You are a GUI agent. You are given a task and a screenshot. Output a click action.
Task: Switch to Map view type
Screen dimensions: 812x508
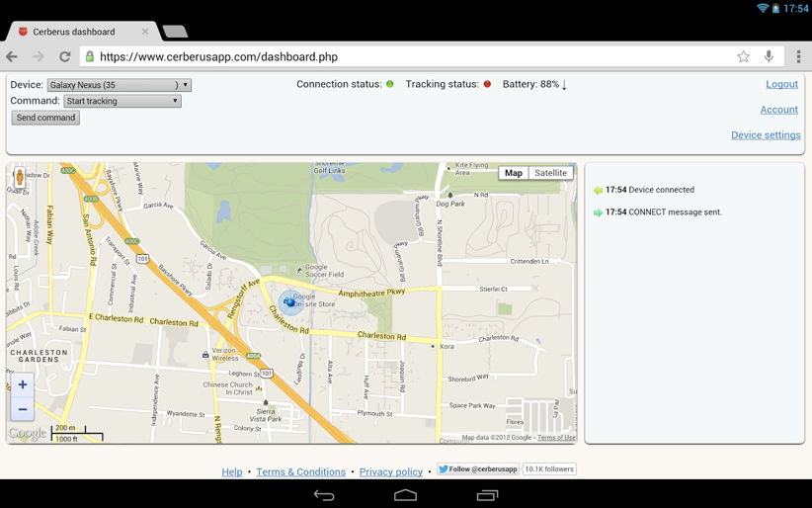tap(513, 173)
